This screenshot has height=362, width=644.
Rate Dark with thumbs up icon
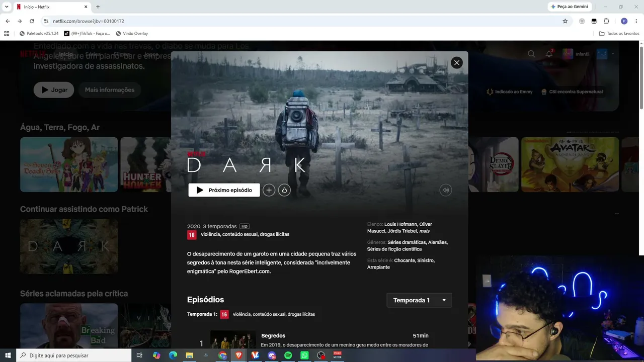[x=284, y=190]
